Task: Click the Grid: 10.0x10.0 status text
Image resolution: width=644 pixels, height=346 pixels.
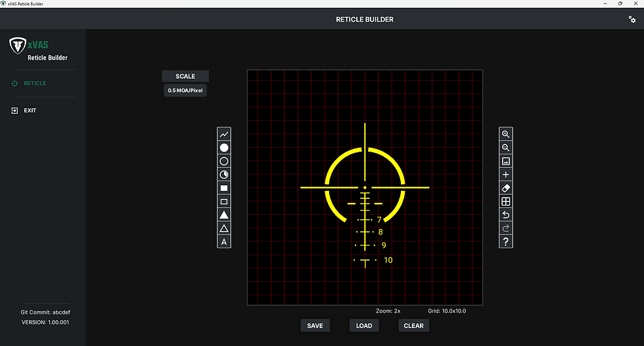Action: (x=447, y=311)
